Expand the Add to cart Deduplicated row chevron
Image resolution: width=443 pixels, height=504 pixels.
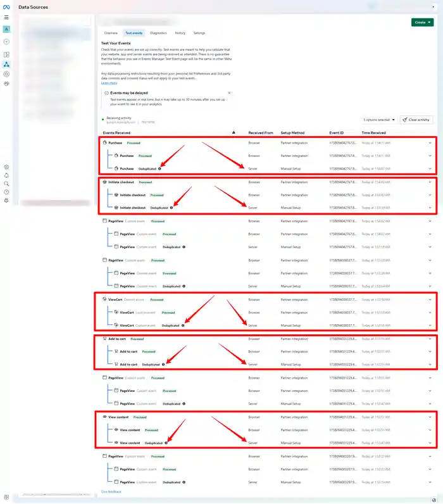click(x=430, y=365)
